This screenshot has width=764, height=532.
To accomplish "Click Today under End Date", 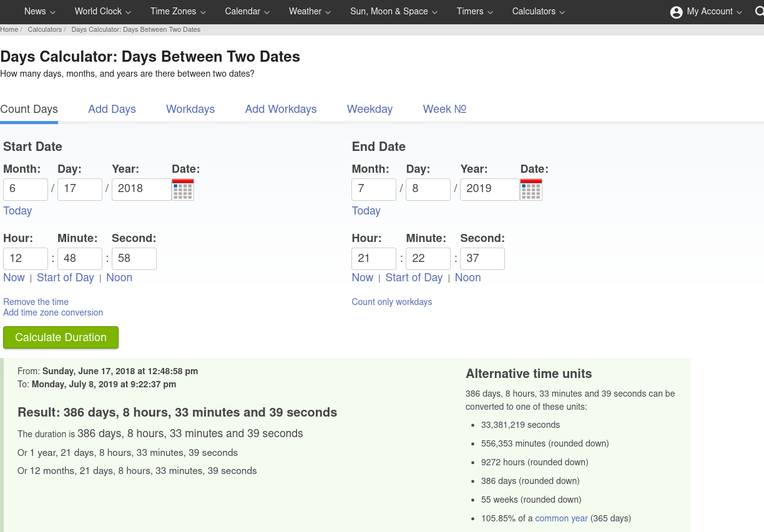I will coord(366,211).
